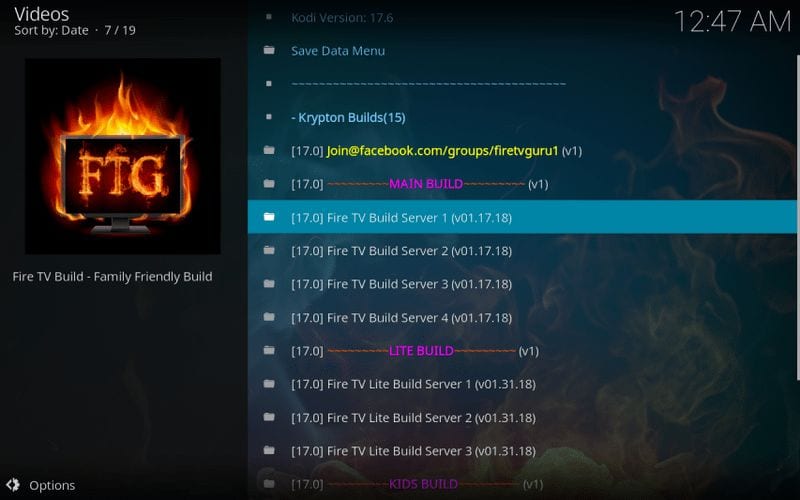Click folder icon of Fire TV Build Server 2

(269, 250)
